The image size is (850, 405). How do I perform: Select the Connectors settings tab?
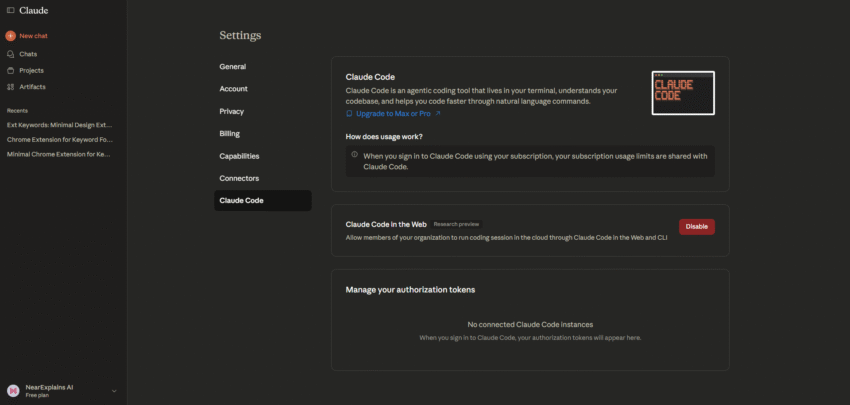pyautogui.click(x=239, y=178)
